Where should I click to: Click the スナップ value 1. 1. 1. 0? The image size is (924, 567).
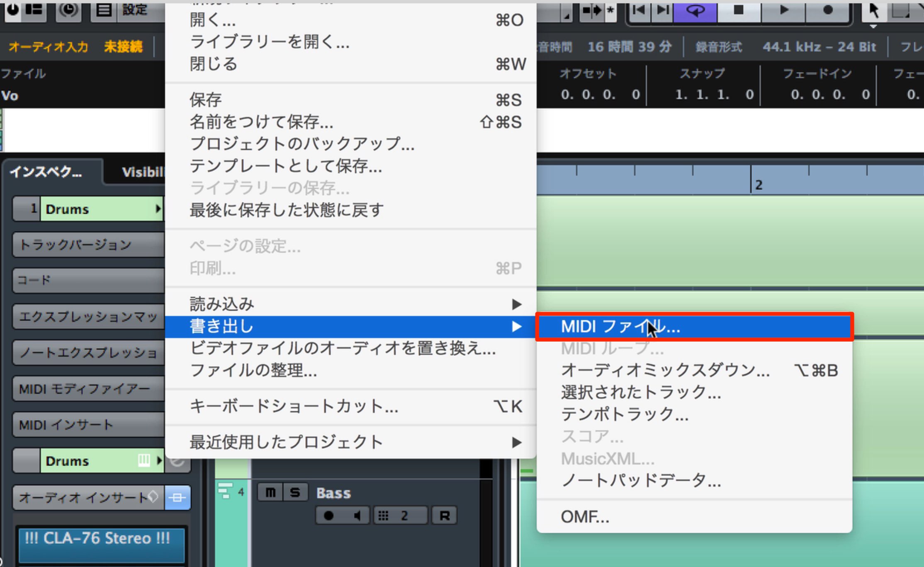click(x=714, y=94)
